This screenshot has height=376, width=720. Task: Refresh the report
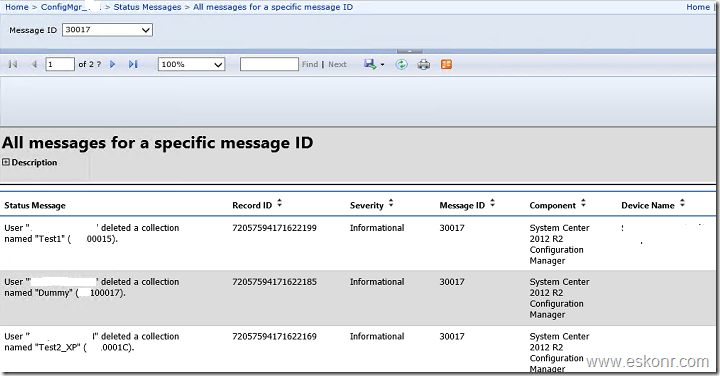pyautogui.click(x=401, y=64)
